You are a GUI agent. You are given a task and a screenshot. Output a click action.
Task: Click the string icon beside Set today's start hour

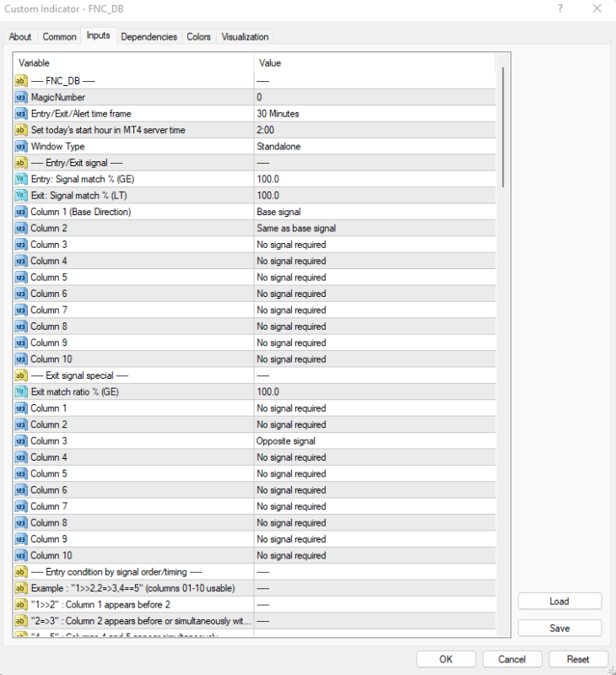coord(20,130)
